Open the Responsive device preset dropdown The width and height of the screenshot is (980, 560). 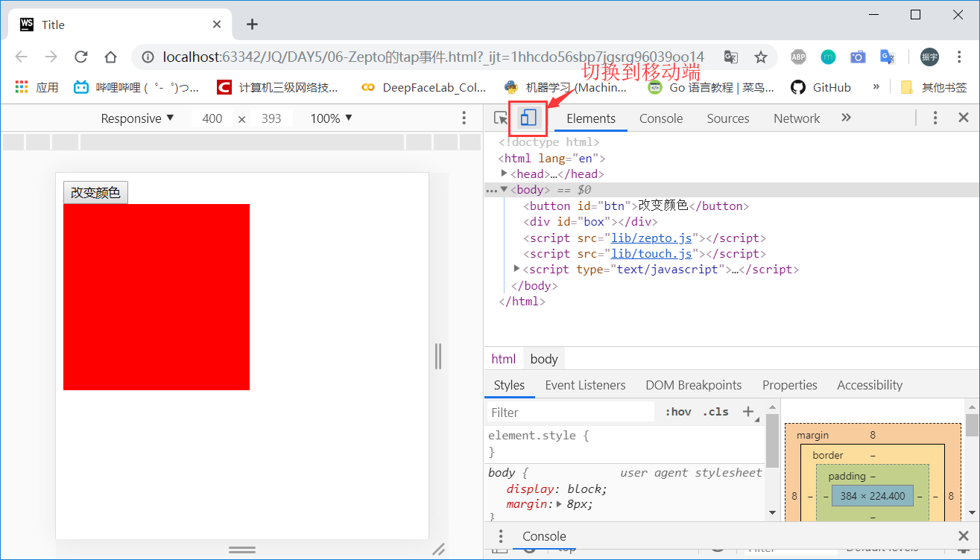137,118
